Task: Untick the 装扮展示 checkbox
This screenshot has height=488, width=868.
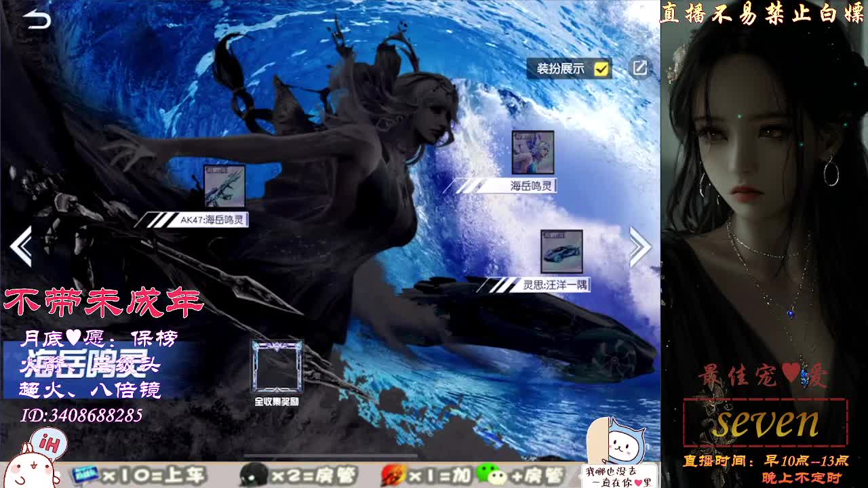Action: 601,68
